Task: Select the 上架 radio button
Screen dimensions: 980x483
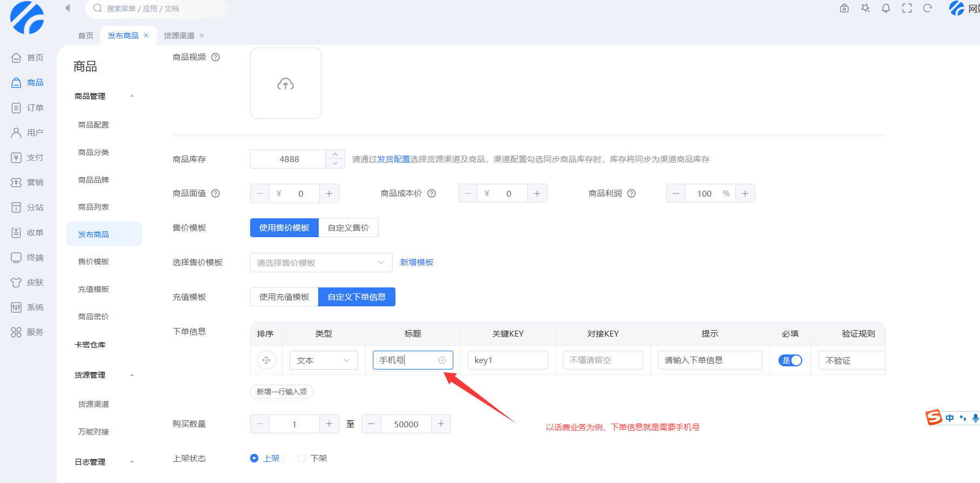Action: click(x=254, y=458)
